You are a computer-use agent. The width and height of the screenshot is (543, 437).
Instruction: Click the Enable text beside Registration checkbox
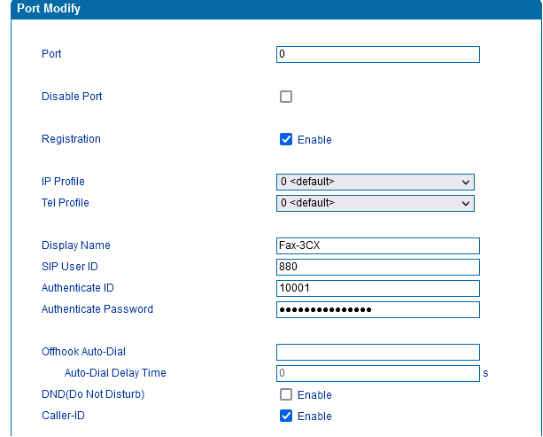point(314,140)
